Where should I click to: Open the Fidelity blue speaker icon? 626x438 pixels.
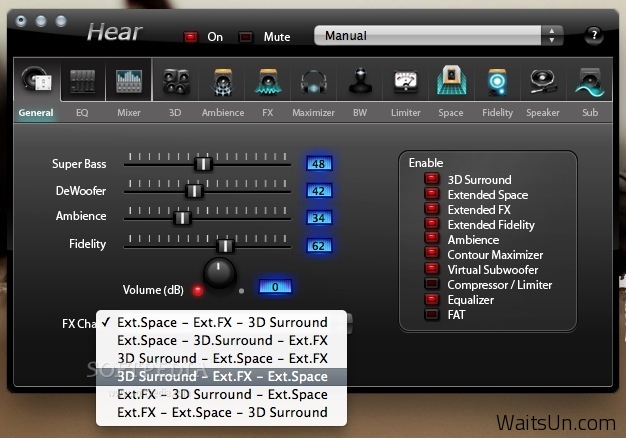click(497, 82)
